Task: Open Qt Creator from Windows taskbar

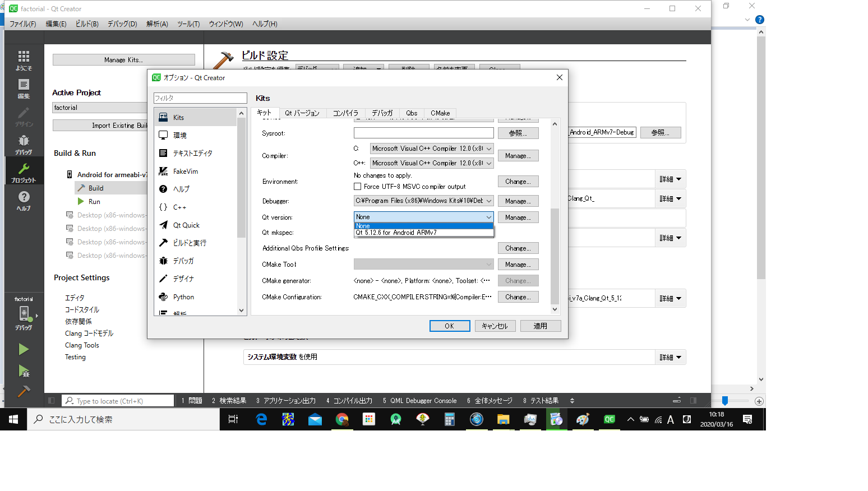Action: (609, 419)
